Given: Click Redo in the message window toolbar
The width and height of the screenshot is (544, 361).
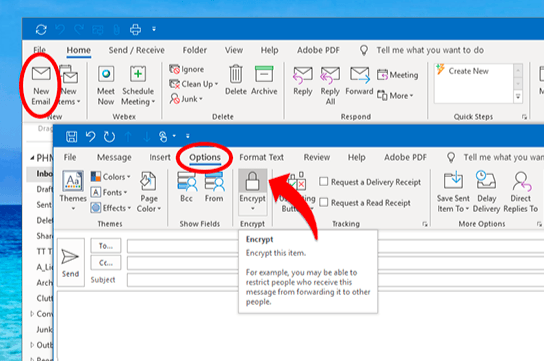Looking at the screenshot, I should pos(109,136).
